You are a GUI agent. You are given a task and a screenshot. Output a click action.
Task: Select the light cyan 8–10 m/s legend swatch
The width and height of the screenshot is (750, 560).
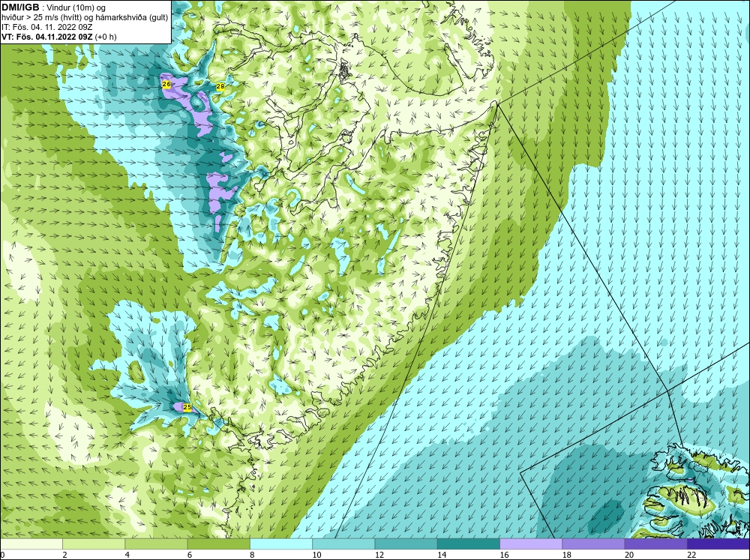coord(281,544)
